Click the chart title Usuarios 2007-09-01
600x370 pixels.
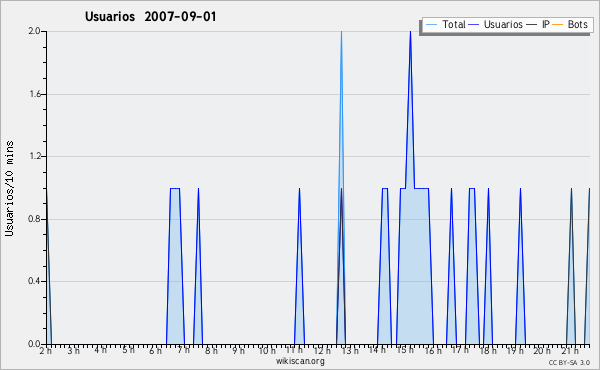point(150,16)
